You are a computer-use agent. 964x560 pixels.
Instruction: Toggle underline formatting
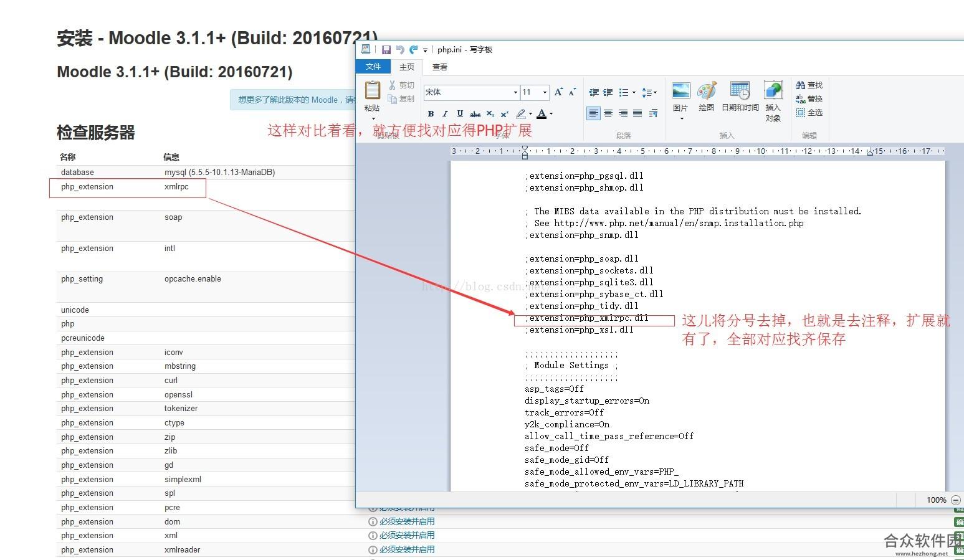pyautogui.click(x=460, y=113)
